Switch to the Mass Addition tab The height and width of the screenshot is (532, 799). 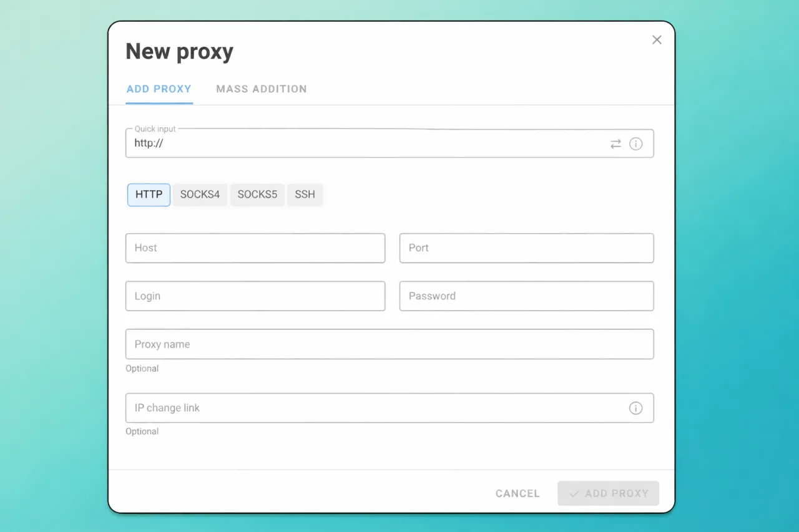261,89
